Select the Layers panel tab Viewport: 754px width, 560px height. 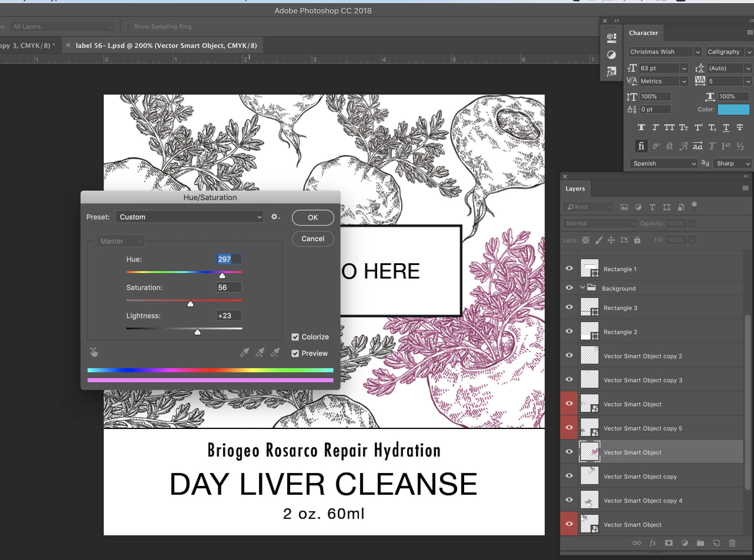tap(575, 188)
